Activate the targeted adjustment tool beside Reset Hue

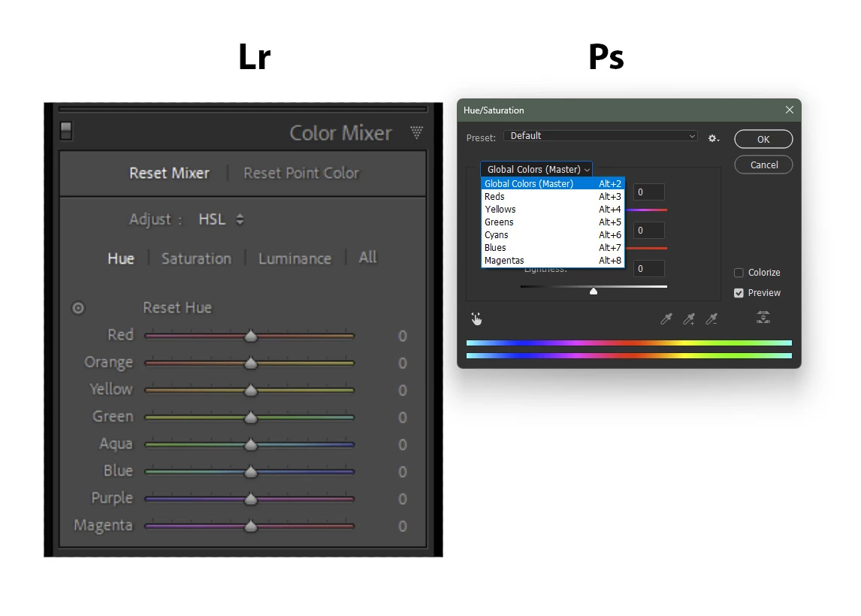point(79,308)
